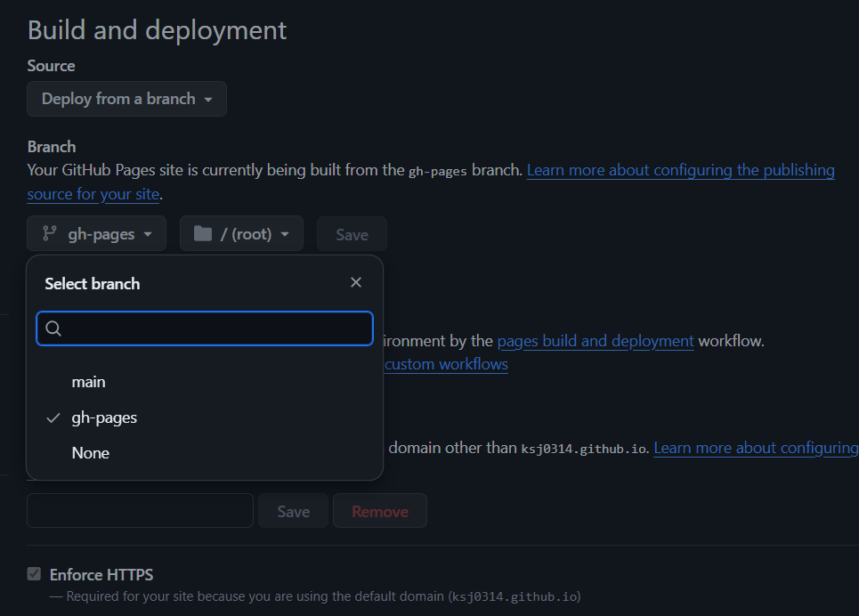Open Learn more about configuring custom domain link
Screen dimensions: 859x616
tap(756, 448)
